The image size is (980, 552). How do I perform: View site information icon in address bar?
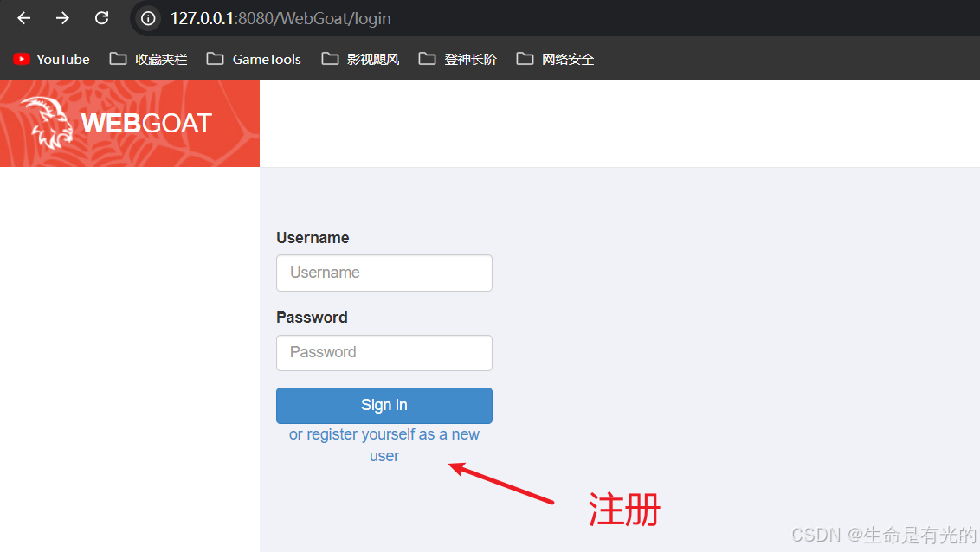coord(148,19)
